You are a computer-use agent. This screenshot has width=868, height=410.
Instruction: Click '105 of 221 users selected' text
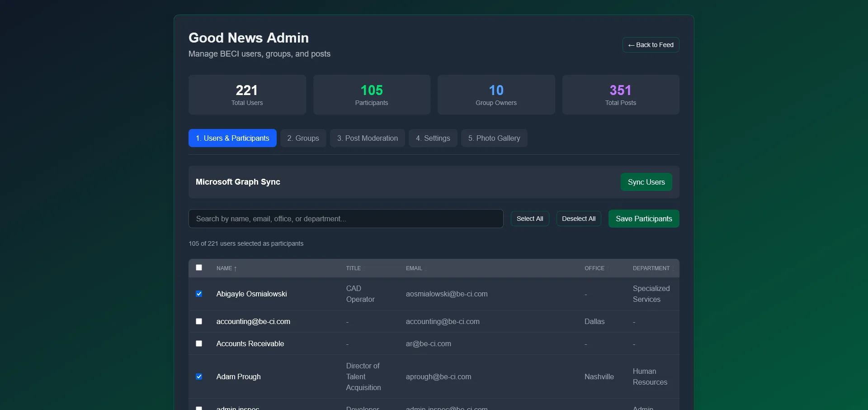pos(246,243)
